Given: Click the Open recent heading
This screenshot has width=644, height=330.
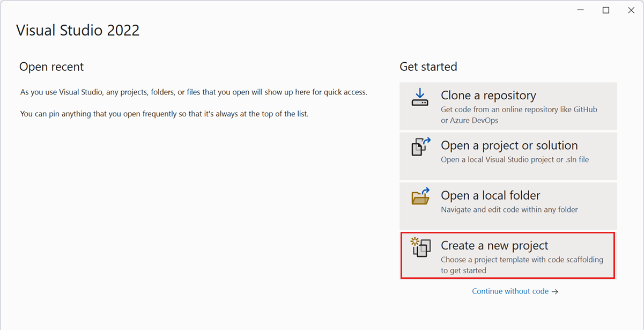Looking at the screenshot, I should coord(51,67).
